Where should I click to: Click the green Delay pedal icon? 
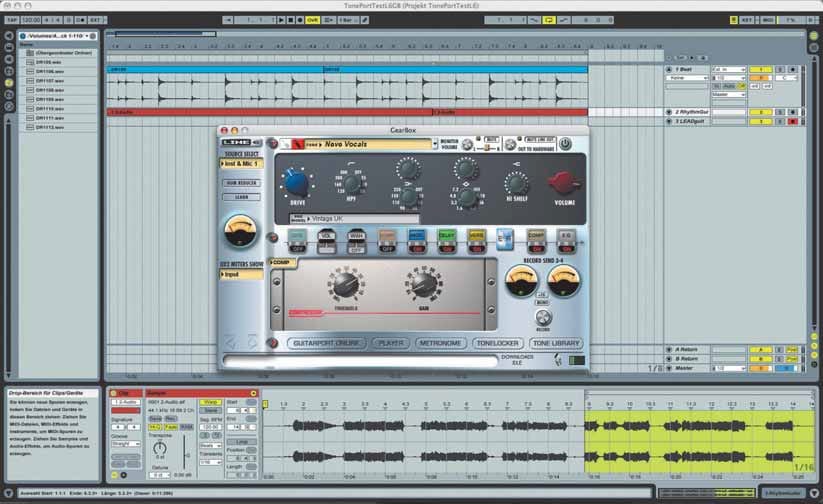[447, 242]
